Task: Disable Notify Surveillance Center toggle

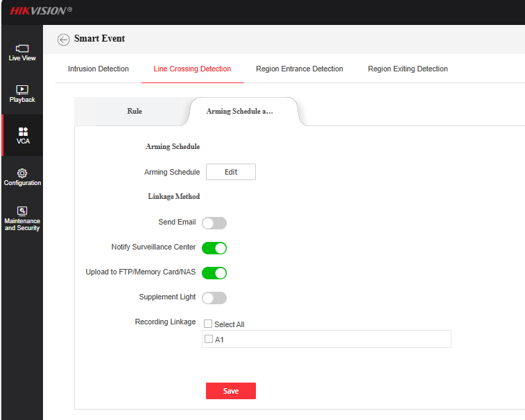Action: click(214, 248)
